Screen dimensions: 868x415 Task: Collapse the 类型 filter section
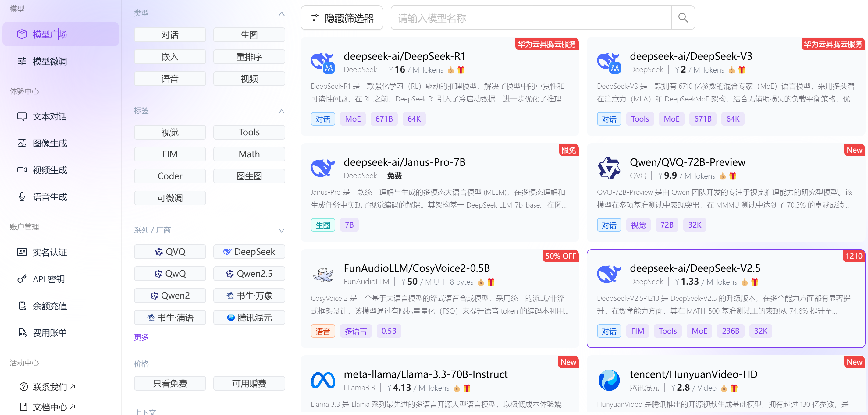(x=281, y=14)
